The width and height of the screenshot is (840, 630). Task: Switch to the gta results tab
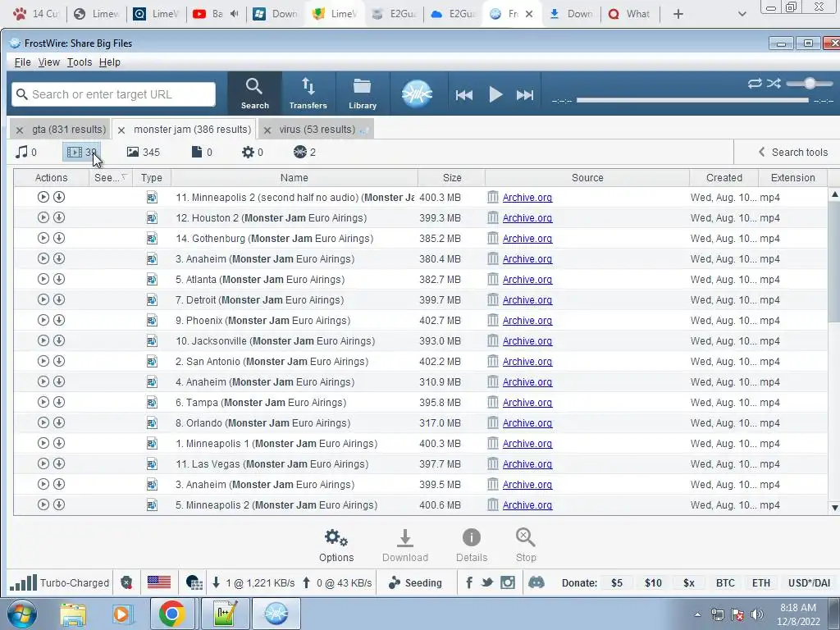[x=69, y=129]
